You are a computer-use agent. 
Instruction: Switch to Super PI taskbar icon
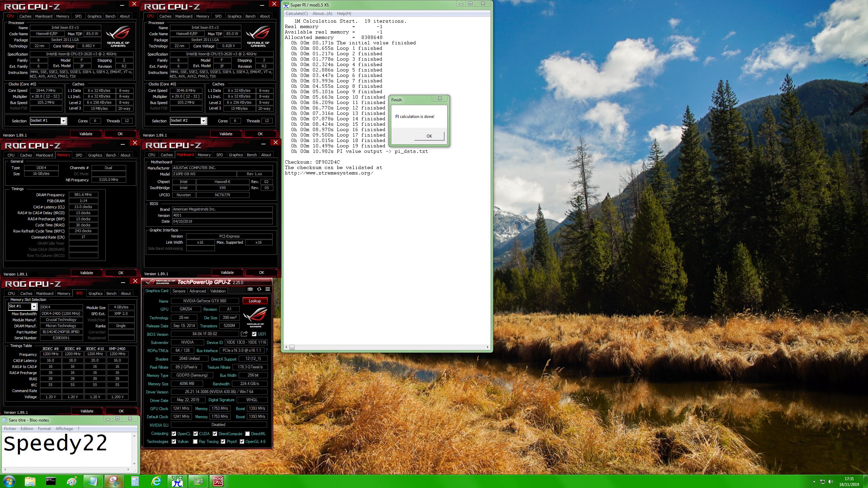tap(177, 481)
